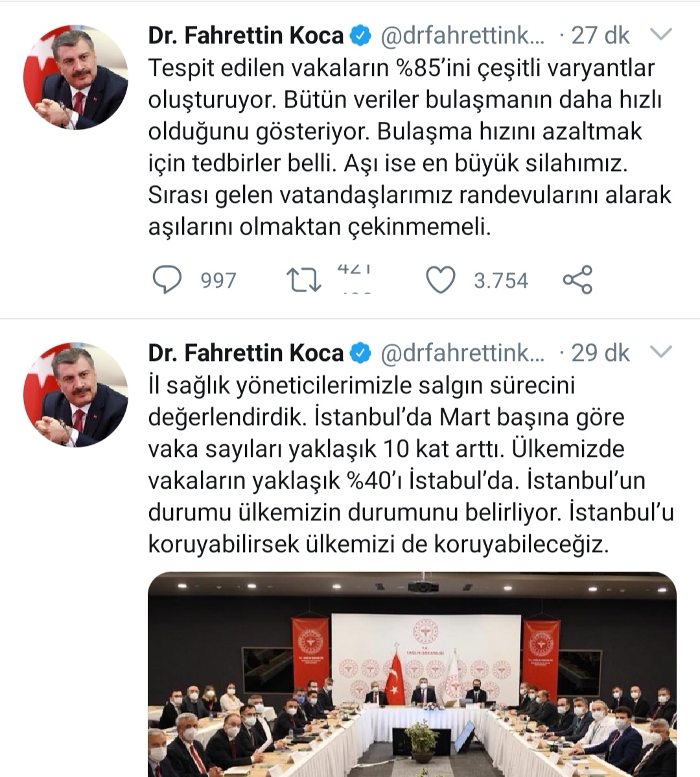The width and height of the screenshot is (700, 777).
Task: Tap @drfahrettink handle on second tweet
Action: pyautogui.click(x=463, y=353)
